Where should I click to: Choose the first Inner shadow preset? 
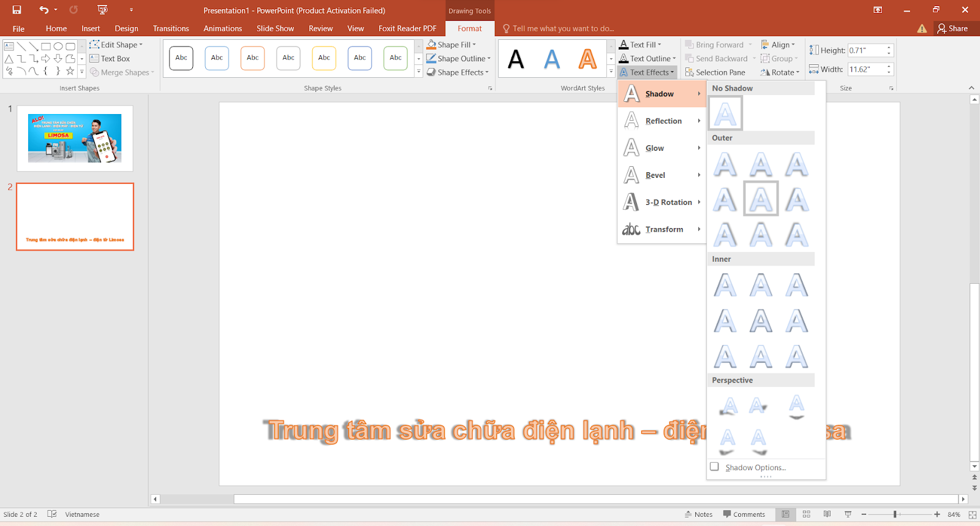725,285
